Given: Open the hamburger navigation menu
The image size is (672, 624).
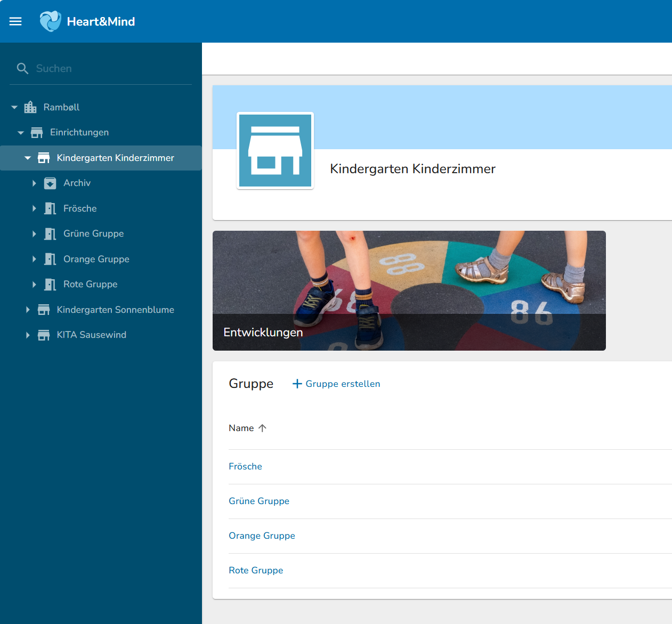Looking at the screenshot, I should pyautogui.click(x=15, y=21).
